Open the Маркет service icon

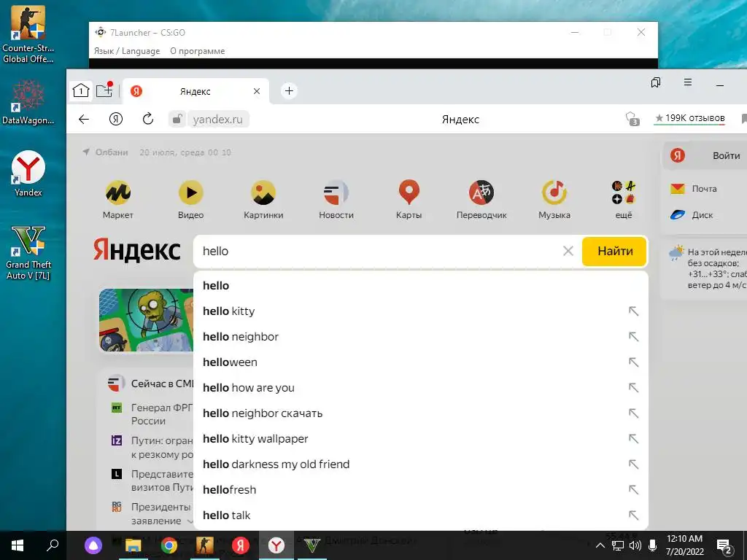pyautogui.click(x=118, y=192)
